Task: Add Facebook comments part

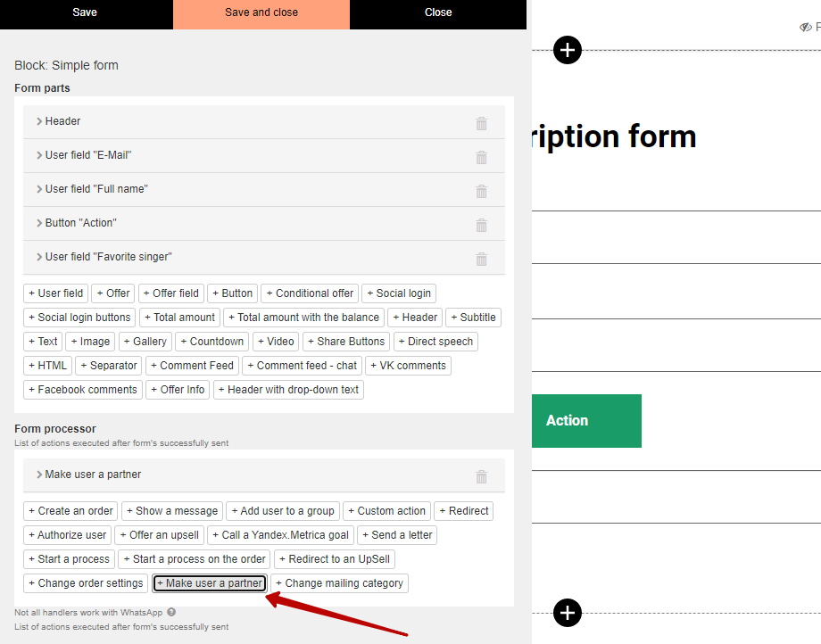Action: (83, 390)
